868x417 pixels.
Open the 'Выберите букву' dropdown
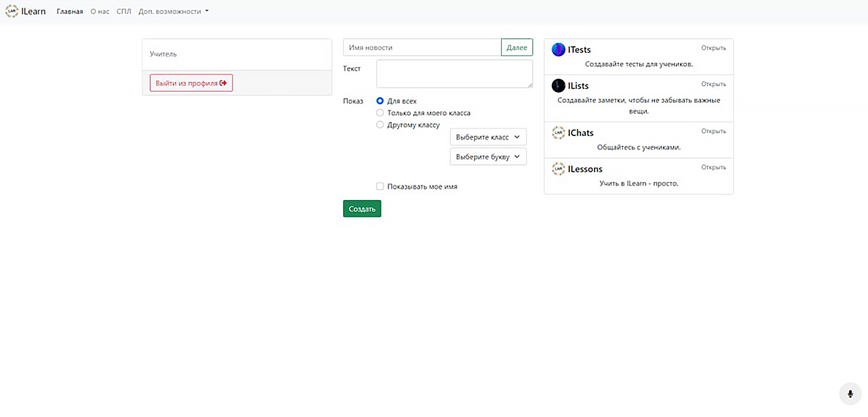coord(488,157)
